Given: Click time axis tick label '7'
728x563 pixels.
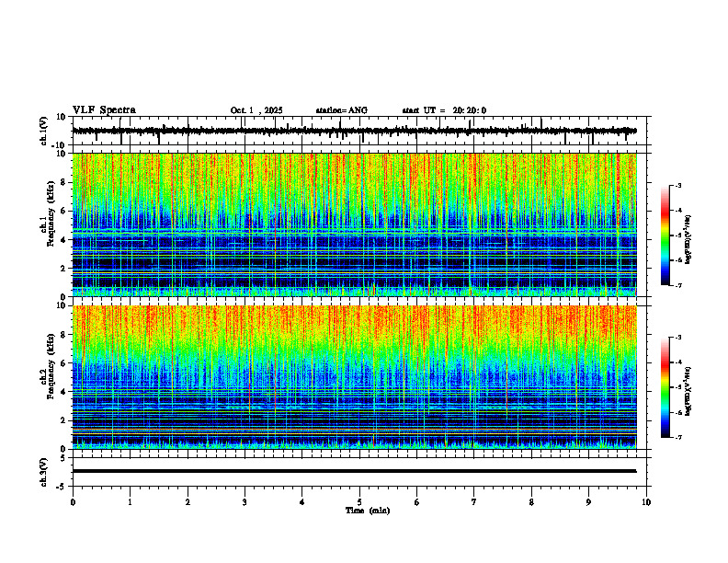Looking at the screenshot, I should 474,502.
